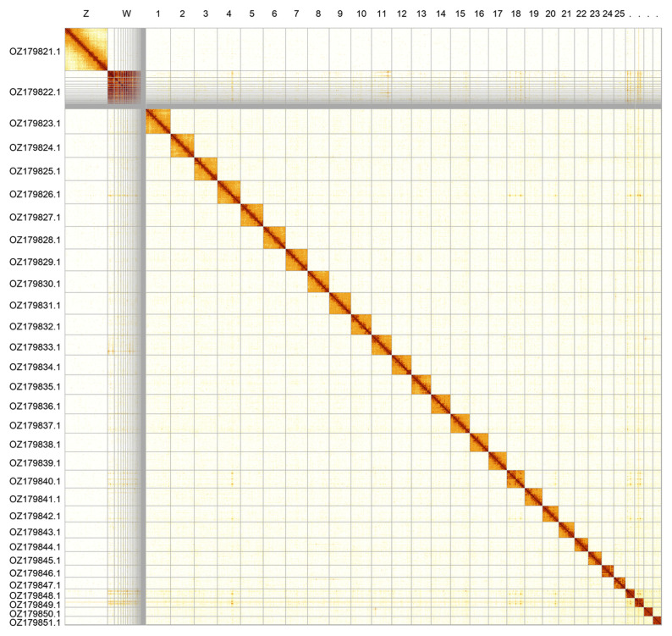Viewport: 672px width, 636px height.
Task: Click the chromosome 14 diagonal contact block
Action: [441, 405]
